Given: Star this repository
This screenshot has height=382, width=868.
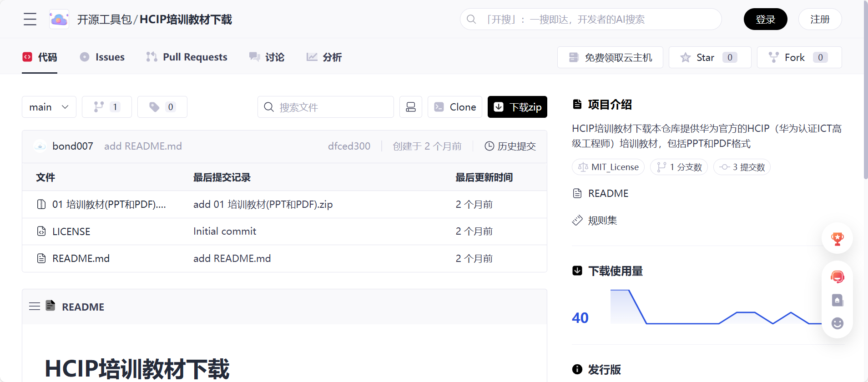Looking at the screenshot, I should pyautogui.click(x=710, y=57).
